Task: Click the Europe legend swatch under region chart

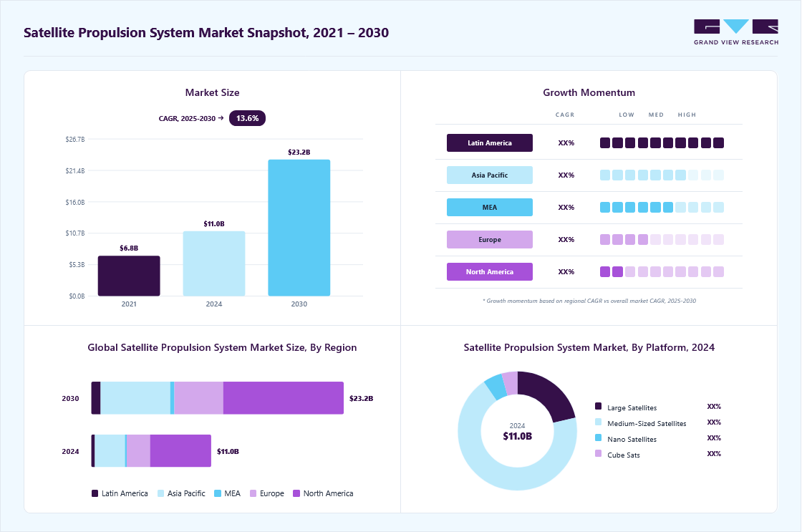Action: tap(253, 493)
